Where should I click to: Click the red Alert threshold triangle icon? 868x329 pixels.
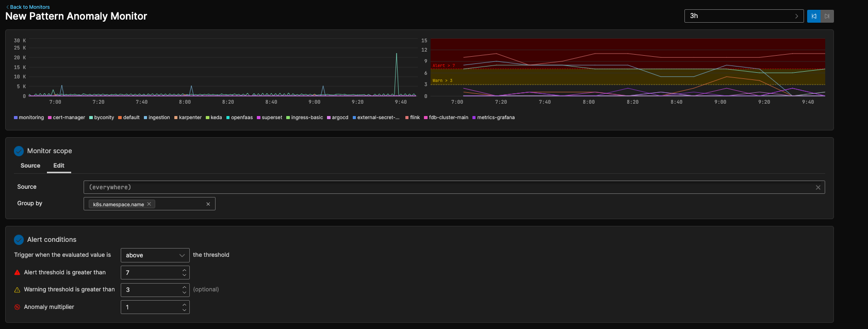click(x=17, y=272)
